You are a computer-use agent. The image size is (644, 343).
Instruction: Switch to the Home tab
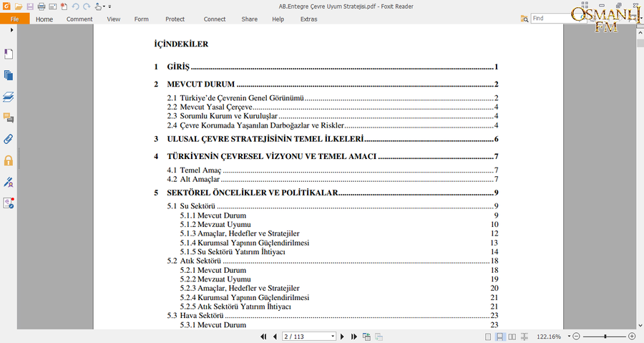point(44,19)
